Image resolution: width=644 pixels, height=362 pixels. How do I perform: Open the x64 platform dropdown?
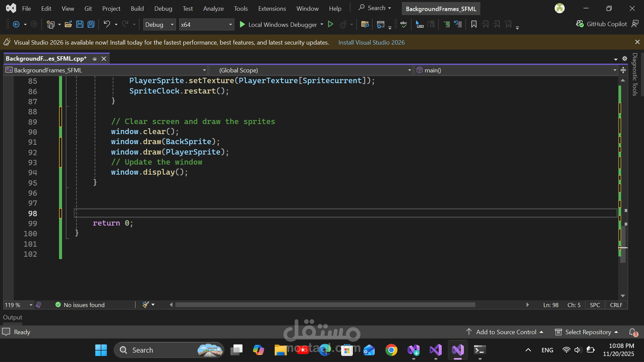coord(206,24)
